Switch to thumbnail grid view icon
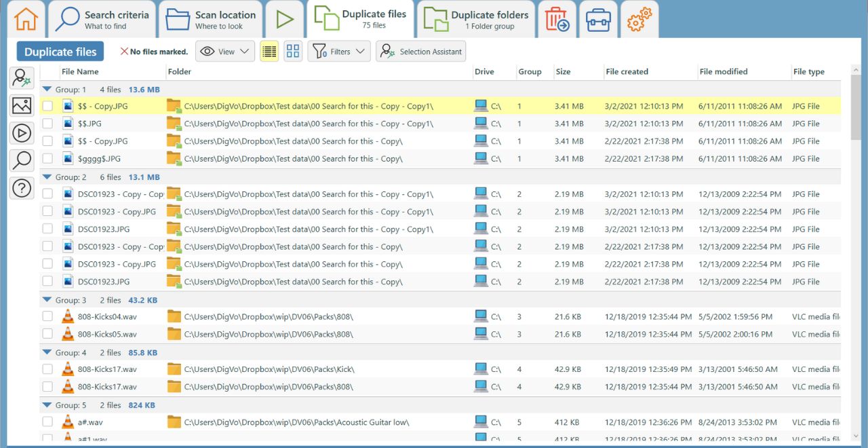 click(293, 51)
